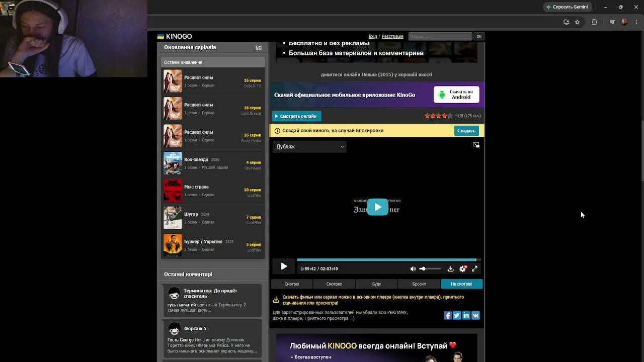The image size is (644, 362).
Task: Share the page on Facebook
Action: click(x=447, y=315)
